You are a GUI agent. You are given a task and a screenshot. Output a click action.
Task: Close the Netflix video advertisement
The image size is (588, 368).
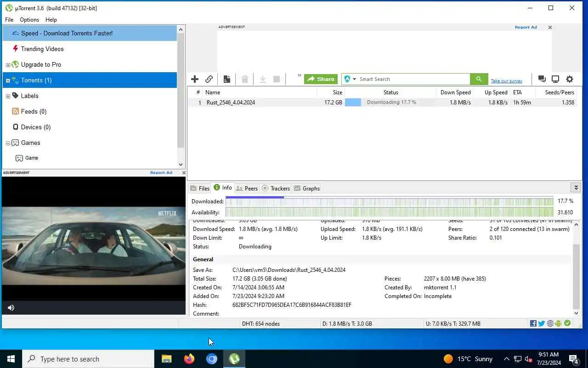[184, 172]
